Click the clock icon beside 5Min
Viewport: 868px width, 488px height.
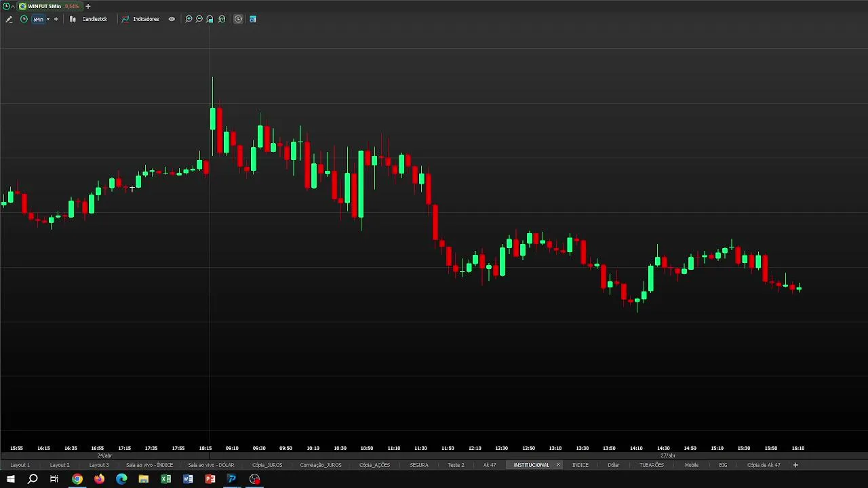24,19
